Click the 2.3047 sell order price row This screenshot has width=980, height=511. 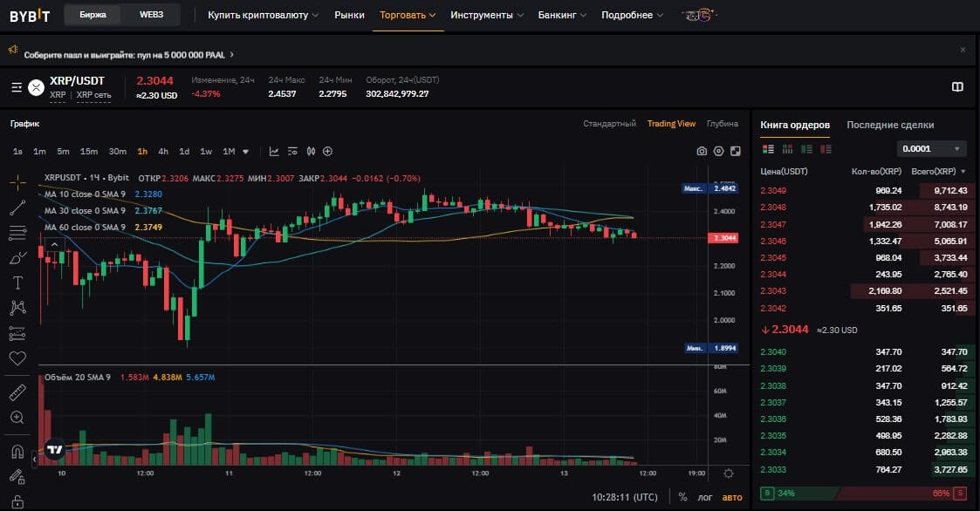pos(773,224)
